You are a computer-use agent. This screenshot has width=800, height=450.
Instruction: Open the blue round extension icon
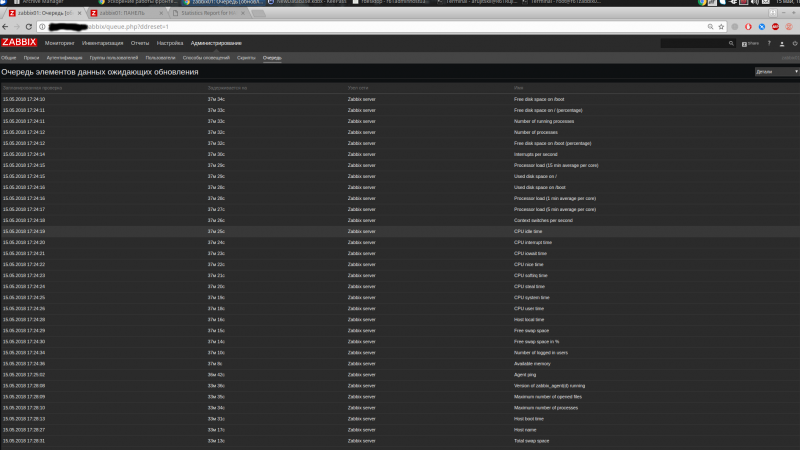(762, 27)
